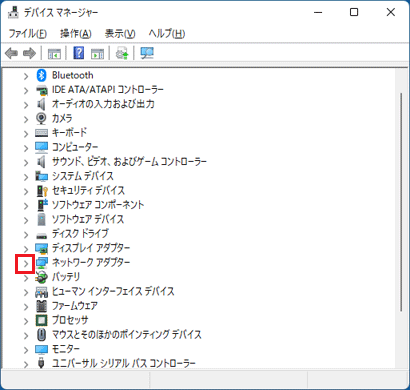Screen dimensions: 410x390
Task: Click the speaker icon beside オーディオの入力および出力
Action: tap(41, 104)
